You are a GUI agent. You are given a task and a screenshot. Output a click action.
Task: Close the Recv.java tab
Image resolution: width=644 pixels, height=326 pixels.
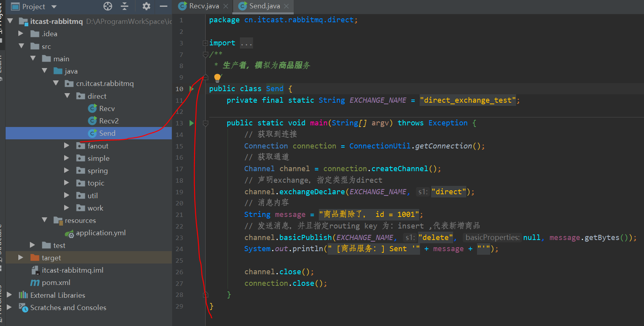(226, 6)
